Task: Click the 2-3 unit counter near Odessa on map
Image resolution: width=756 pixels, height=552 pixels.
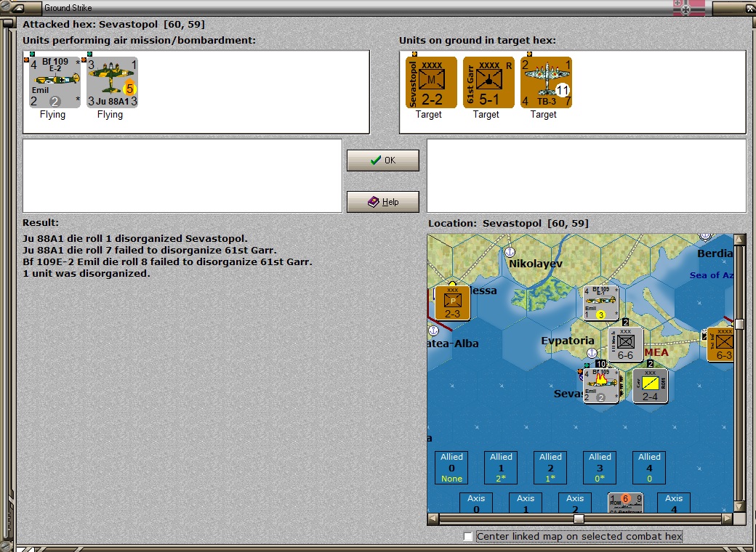Action: [x=452, y=303]
